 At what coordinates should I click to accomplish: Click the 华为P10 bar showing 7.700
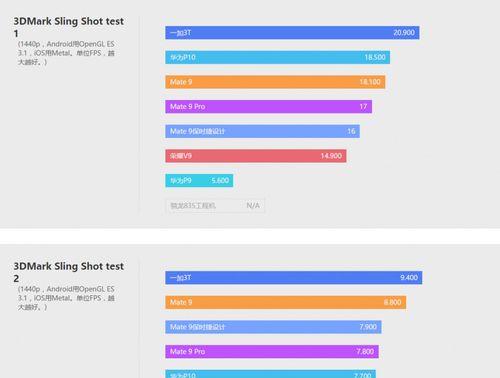[x=271, y=374]
